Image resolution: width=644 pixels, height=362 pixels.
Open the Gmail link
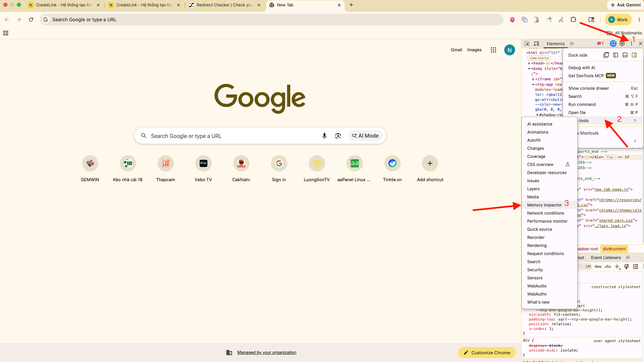[456, 50]
